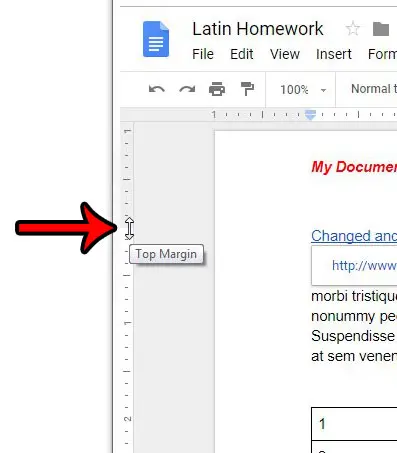Select the Paint format roller icon

point(247,89)
